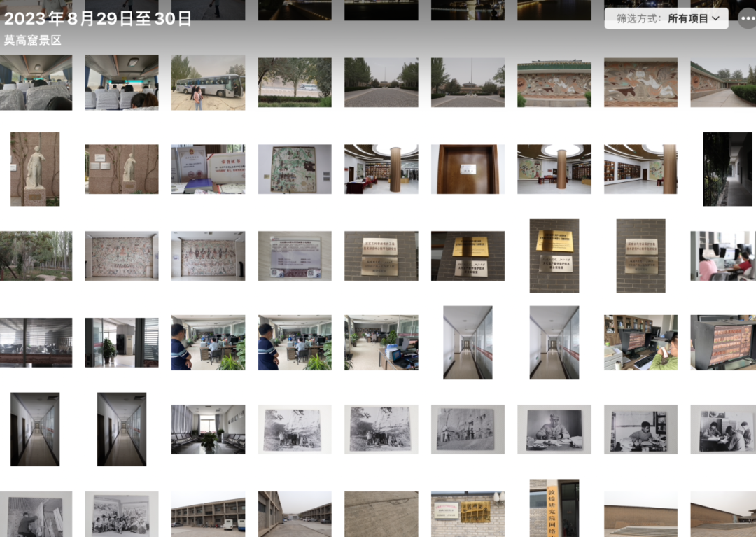756x537 pixels.
Task: Select the red award certificates photo
Action: 208,169
